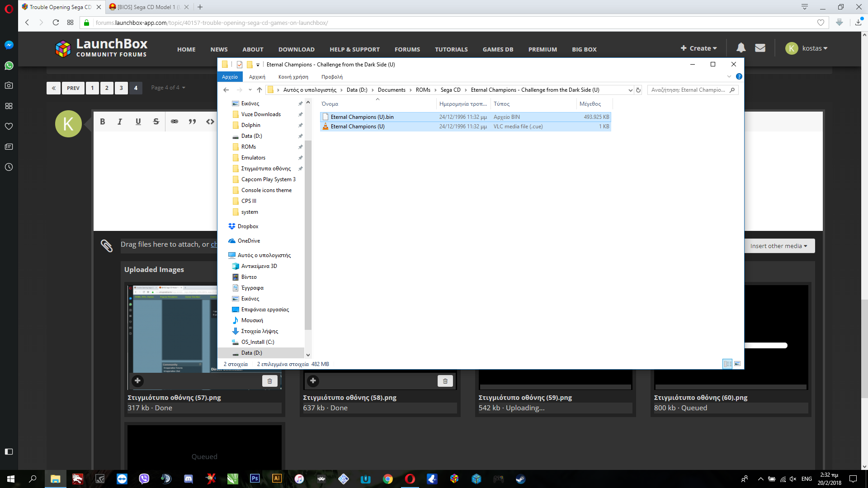868x488 pixels.
Task: Open Explorer recent locations dropdown
Action: tap(250, 90)
